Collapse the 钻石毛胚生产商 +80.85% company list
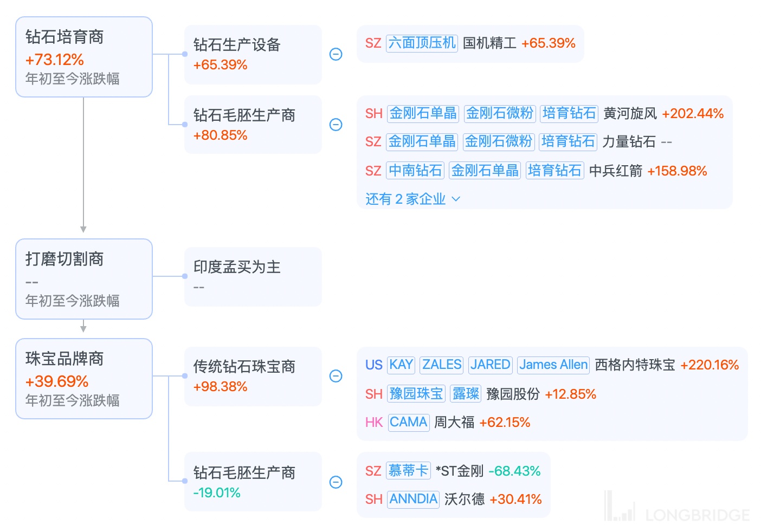Screen dimensions: 761x532 (336, 125)
